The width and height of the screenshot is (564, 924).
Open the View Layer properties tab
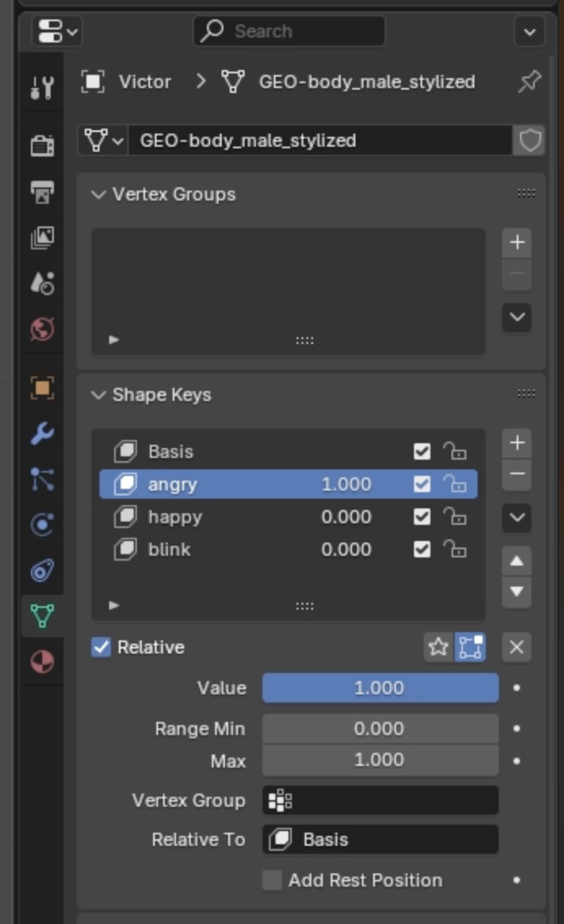coord(42,237)
